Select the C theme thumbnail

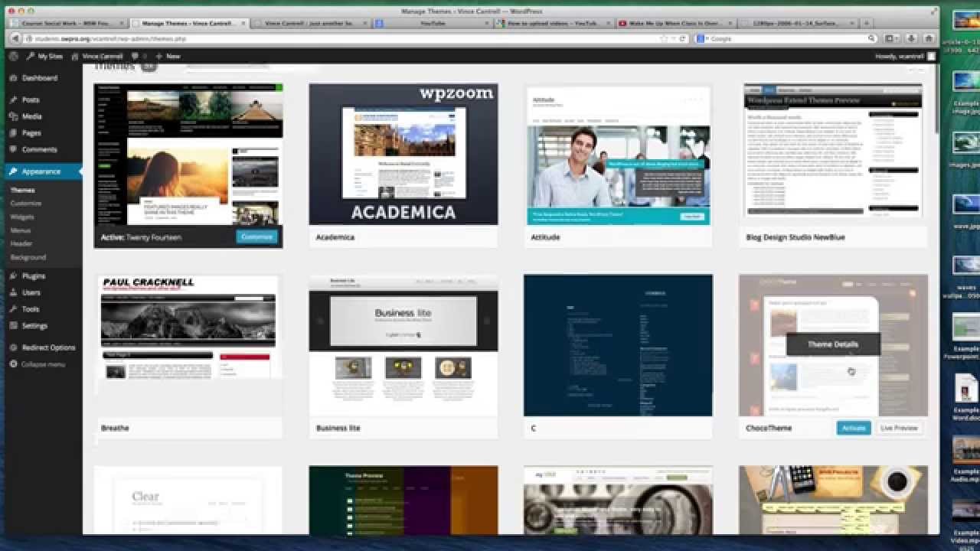pyautogui.click(x=619, y=345)
